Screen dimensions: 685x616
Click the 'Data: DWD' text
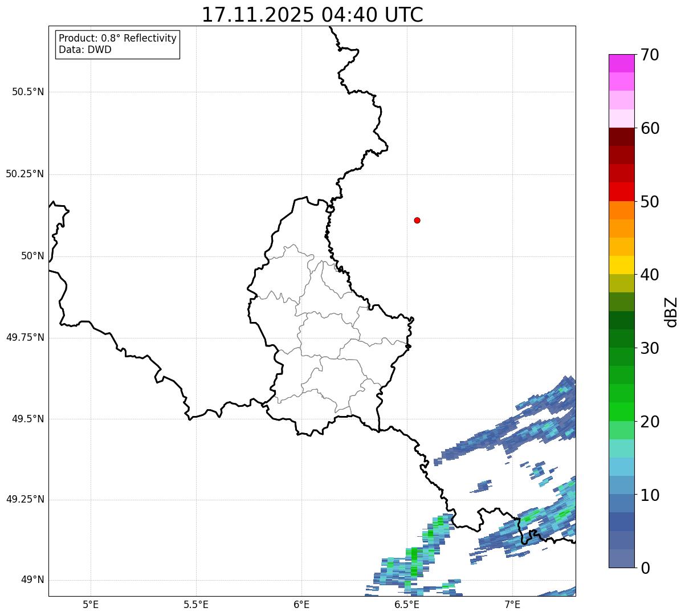(x=85, y=50)
